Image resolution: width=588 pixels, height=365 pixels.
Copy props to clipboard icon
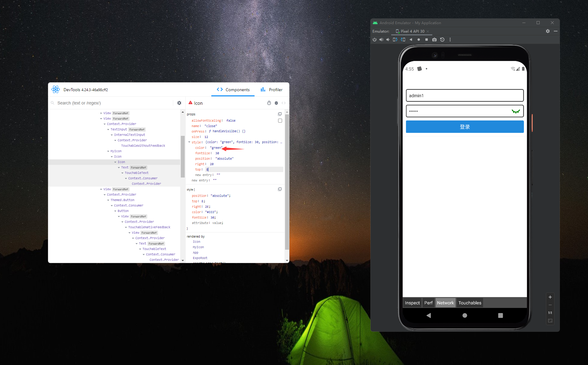(x=280, y=114)
